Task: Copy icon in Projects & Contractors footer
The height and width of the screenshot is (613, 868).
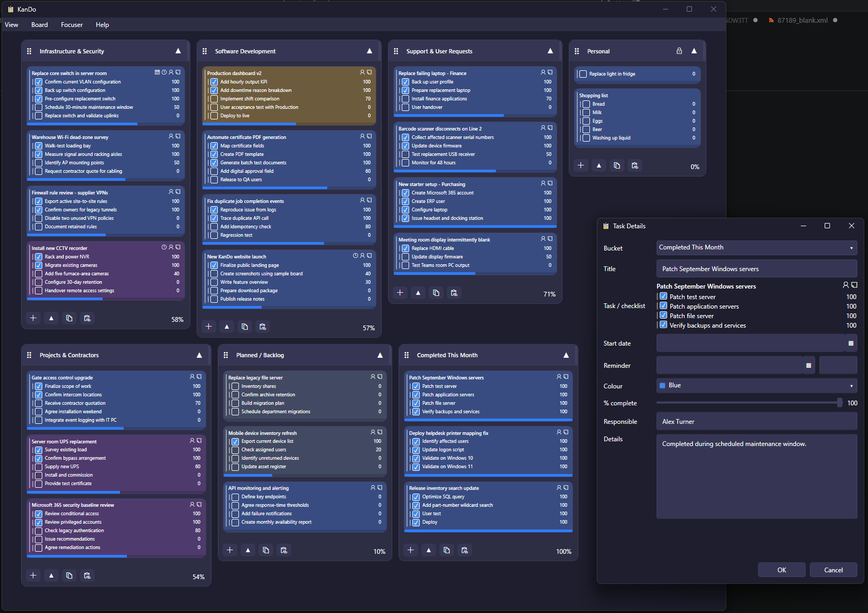Action: click(x=69, y=575)
